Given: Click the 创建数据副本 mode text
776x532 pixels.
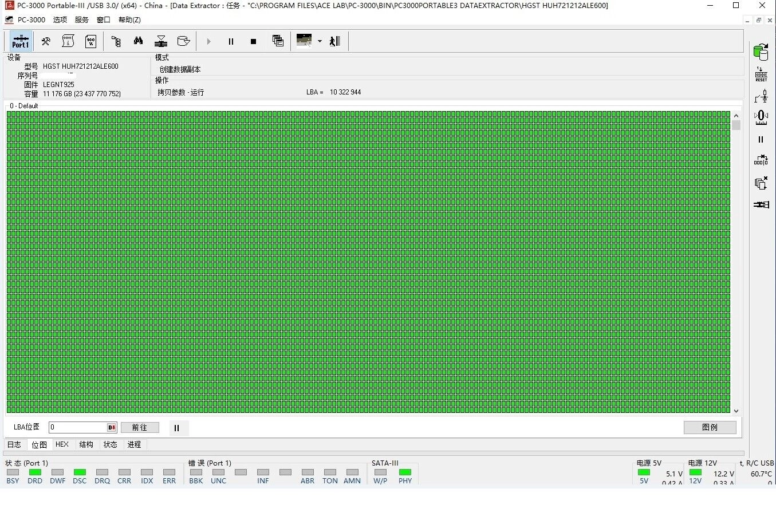Looking at the screenshot, I should pos(180,69).
